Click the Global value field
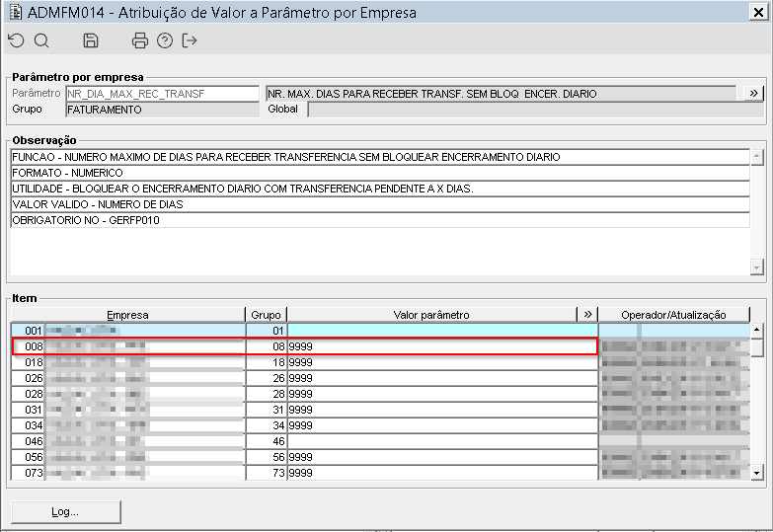This screenshot has height=532, width=773. pos(536,110)
